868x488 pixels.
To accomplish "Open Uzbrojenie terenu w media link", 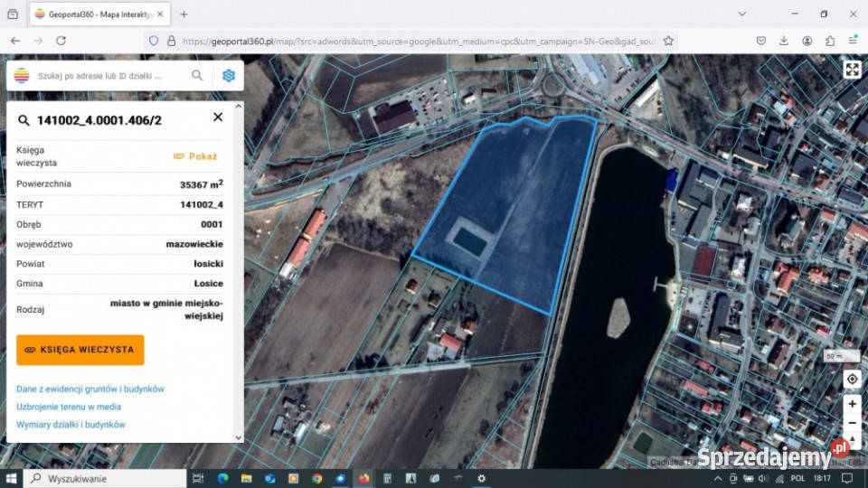I will point(69,407).
